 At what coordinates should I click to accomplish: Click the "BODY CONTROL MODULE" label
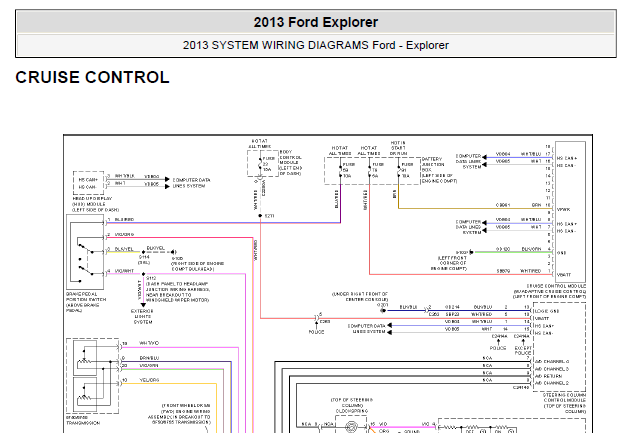[x=291, y=157]
